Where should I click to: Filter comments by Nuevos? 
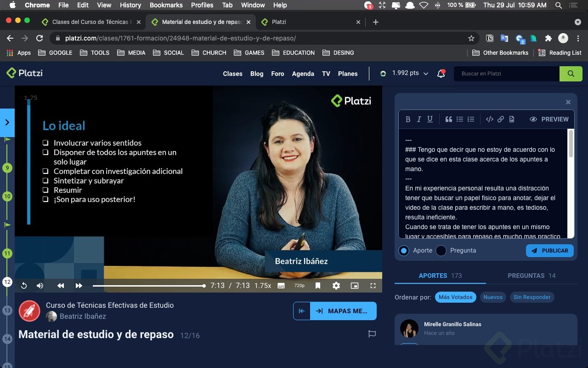click(493, 297)
